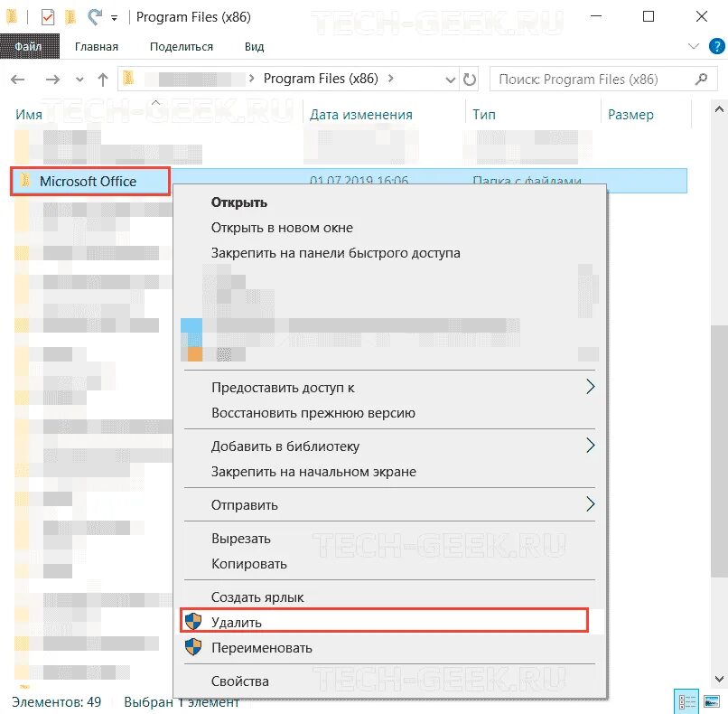Sort by the Тип column header

pos(484,115)
